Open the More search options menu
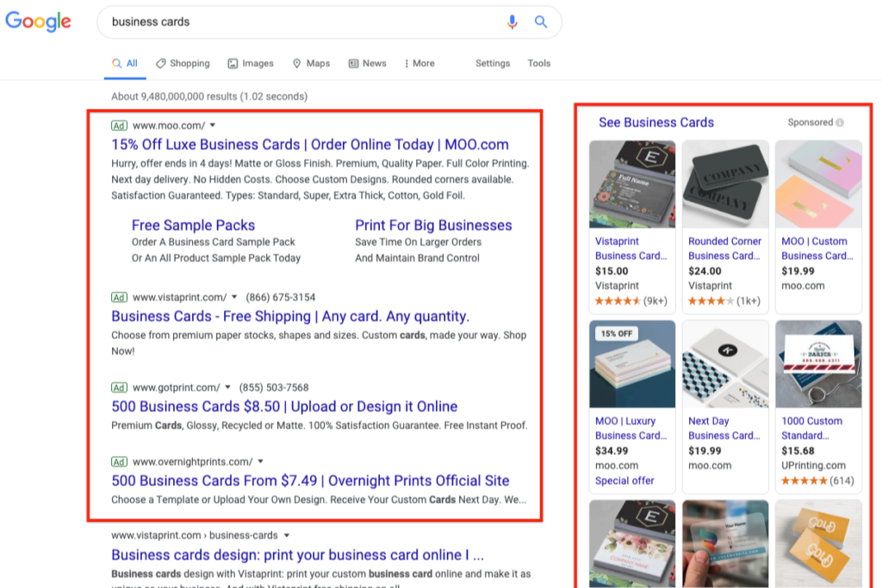Screen dimensions: 882x588 [x=419, y=64]
